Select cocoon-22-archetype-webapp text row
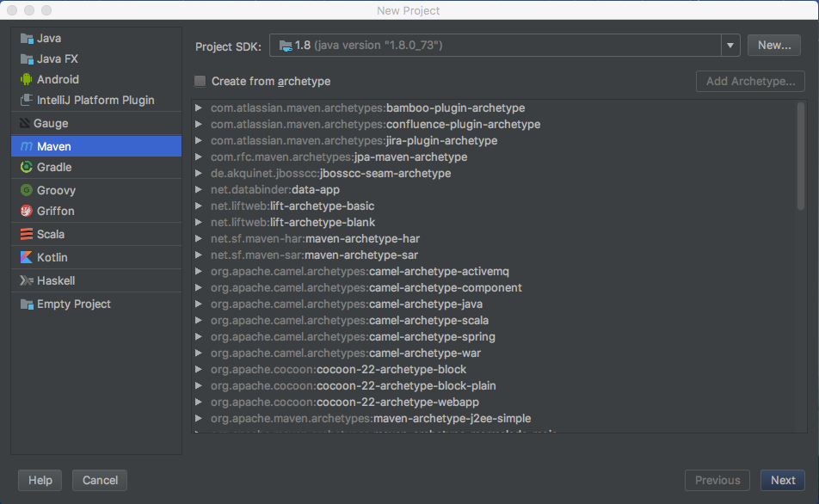Viewport: 819px width, 504px height. (x=345, y=403)
